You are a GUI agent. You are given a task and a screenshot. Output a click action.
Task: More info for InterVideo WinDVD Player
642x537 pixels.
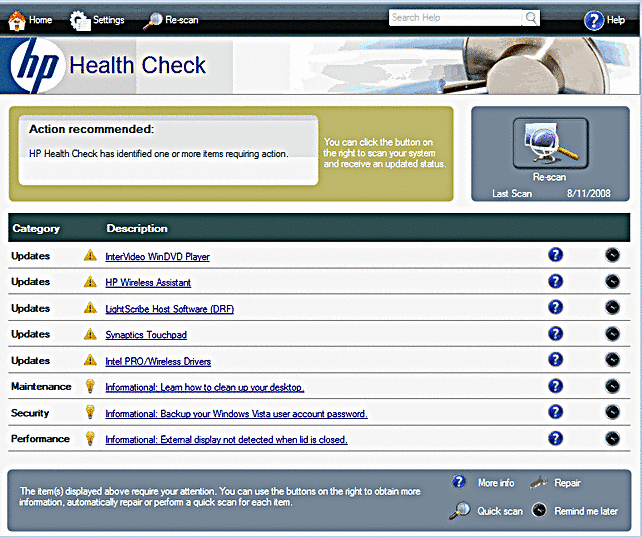(555, 255)
